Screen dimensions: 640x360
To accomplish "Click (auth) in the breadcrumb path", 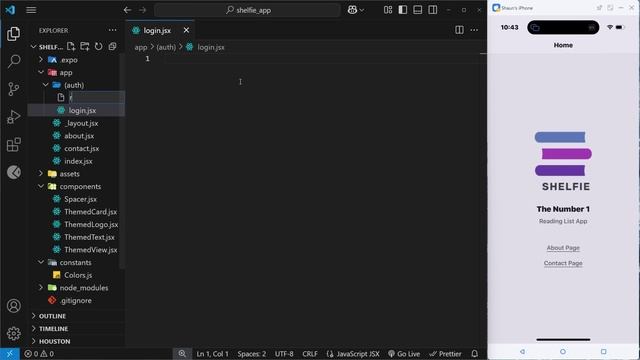I will 166,47.
